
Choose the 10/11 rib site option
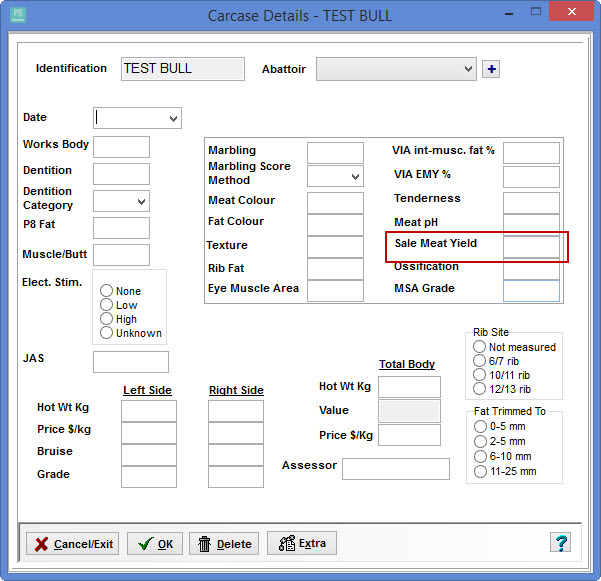click(480, 375)
